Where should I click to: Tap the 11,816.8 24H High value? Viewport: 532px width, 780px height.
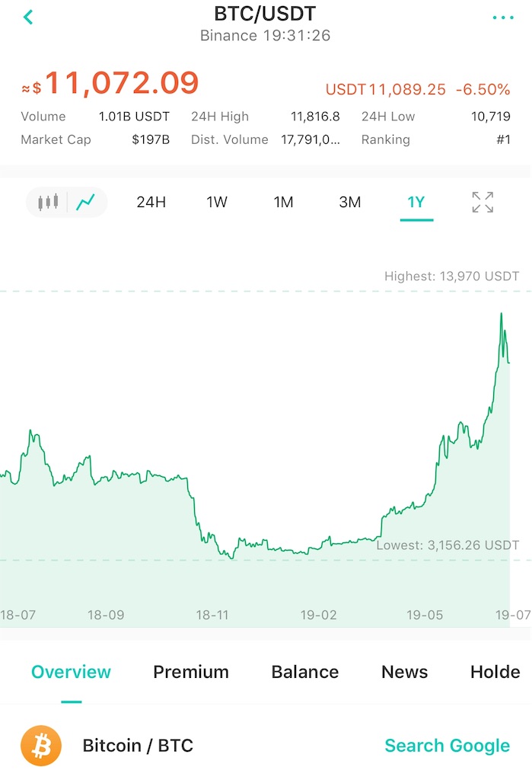[315, 117]
